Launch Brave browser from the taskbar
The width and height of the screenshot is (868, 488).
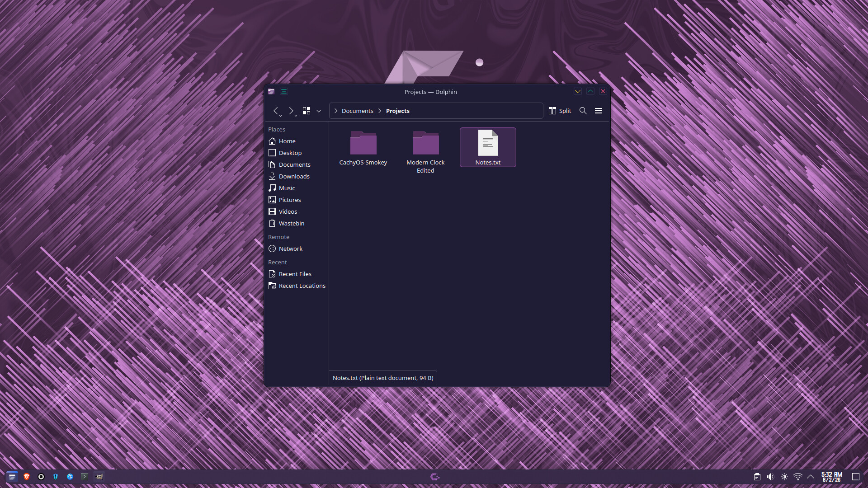(x=27, y=477)
